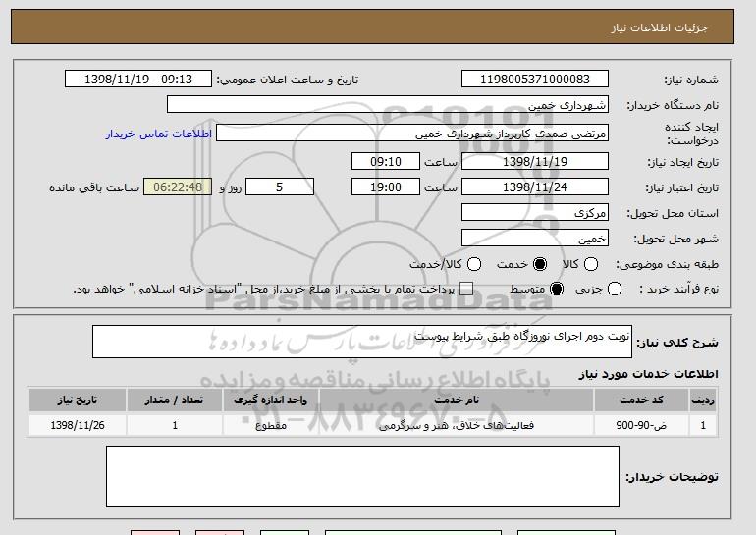Click the تعداد / مقدار column header
Viewport: 756px width, 535px height.
coord(174,401)
